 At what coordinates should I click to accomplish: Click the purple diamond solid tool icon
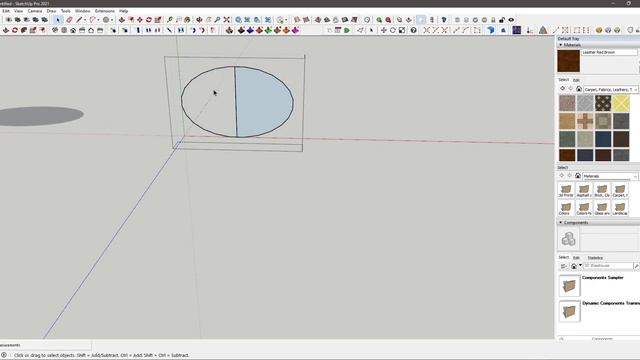295,30
